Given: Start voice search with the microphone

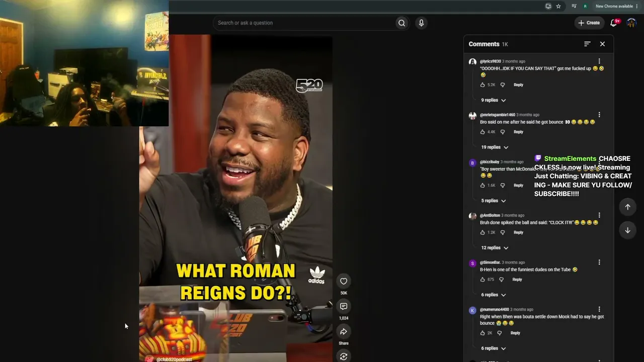Looking at the screenshot, I should tap(421, 23).
